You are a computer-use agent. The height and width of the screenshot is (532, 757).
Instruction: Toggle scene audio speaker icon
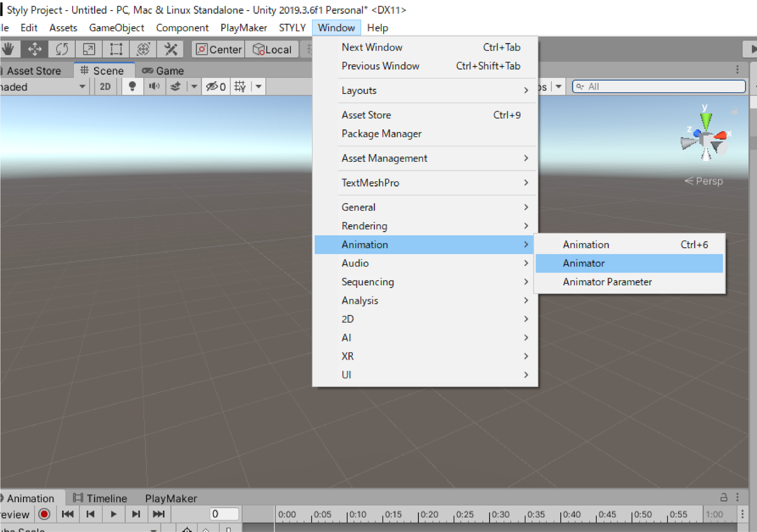[x=154, y=87]
